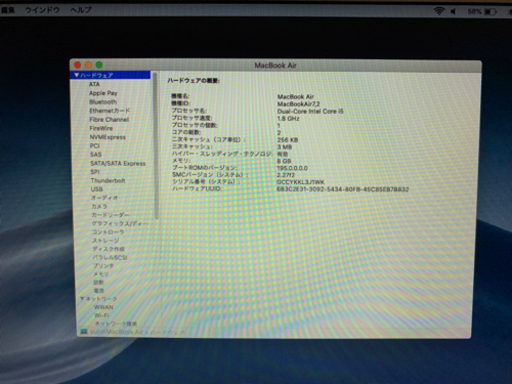The height and width of the screenshot is (384, 512).
Task: Choose USB in the sidebar list
Action: [97, 189]
